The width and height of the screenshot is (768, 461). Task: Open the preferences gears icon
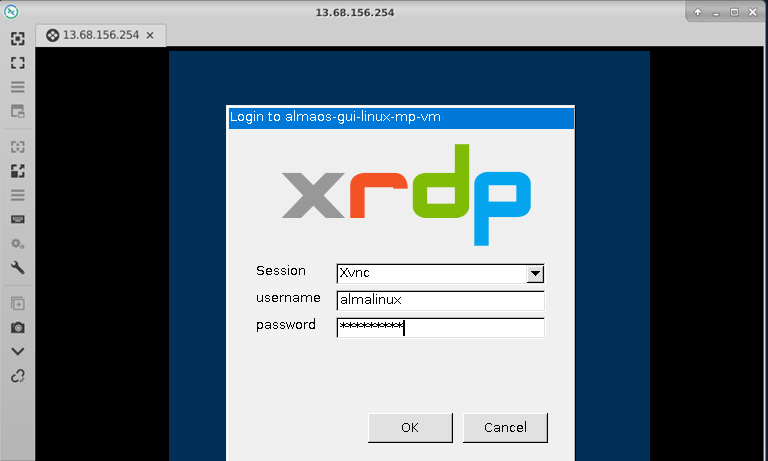point(18,243)
